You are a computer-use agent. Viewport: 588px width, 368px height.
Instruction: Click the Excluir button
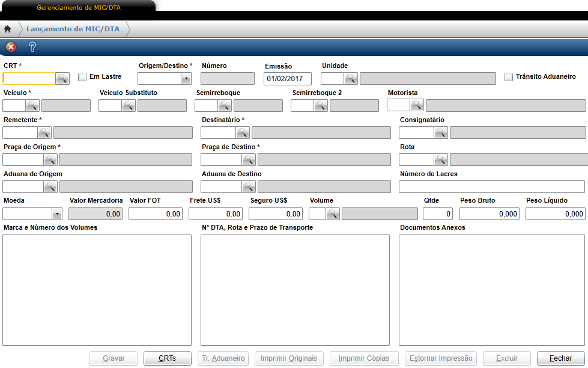[x=507, y=358]
